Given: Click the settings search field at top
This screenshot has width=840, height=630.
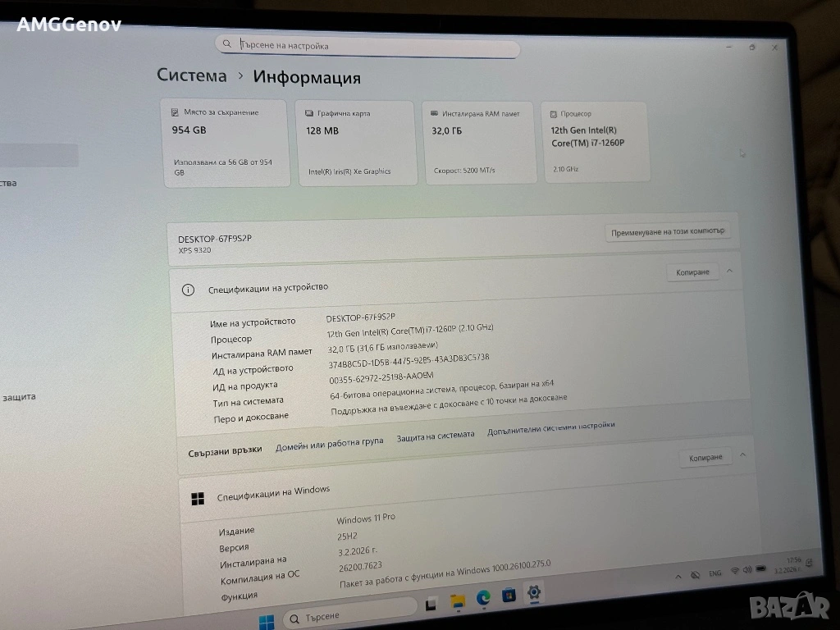Looking at the screenshot, I should (367, 47).
